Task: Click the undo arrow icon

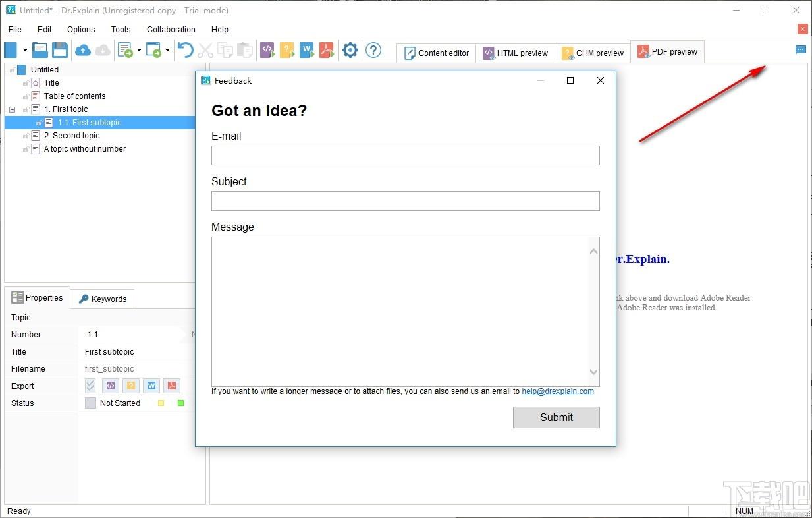Action: coord(186,50)
